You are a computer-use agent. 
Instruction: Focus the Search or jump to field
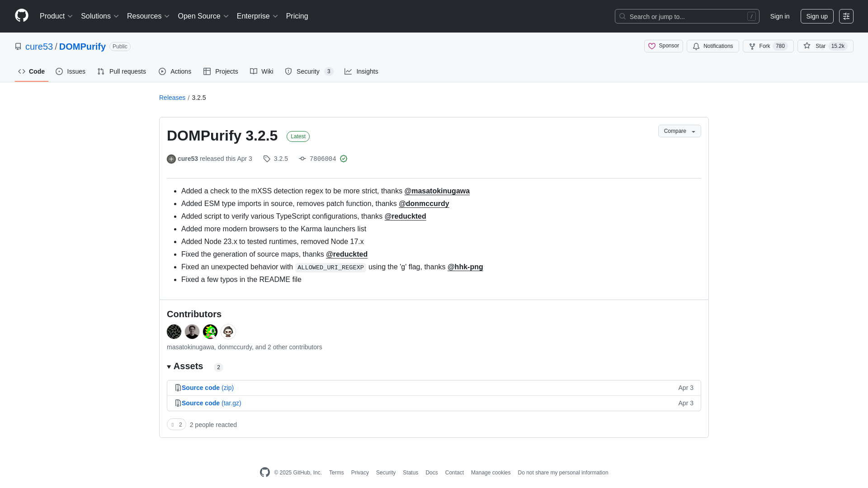click(x=687, y=16)
